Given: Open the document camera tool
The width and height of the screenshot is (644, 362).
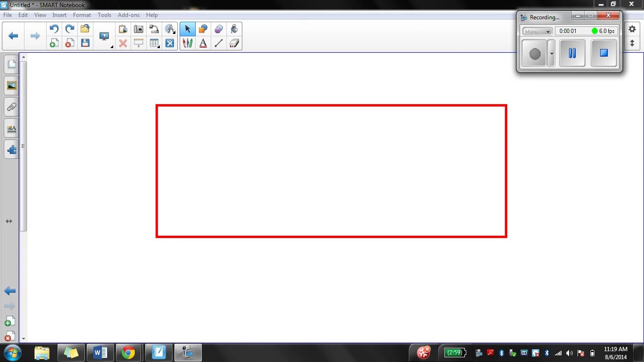Looking at the screenshot, I should coord(154,29).
